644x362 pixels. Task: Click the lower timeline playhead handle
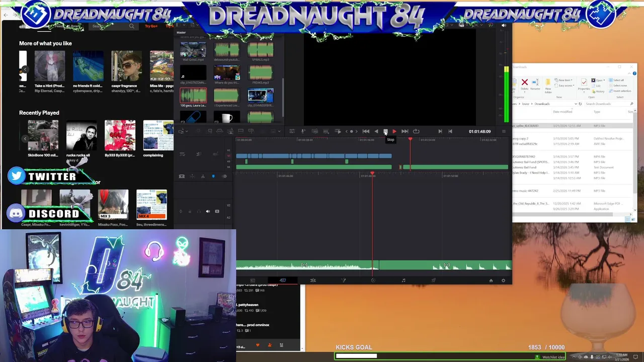(x=372, y=173)
